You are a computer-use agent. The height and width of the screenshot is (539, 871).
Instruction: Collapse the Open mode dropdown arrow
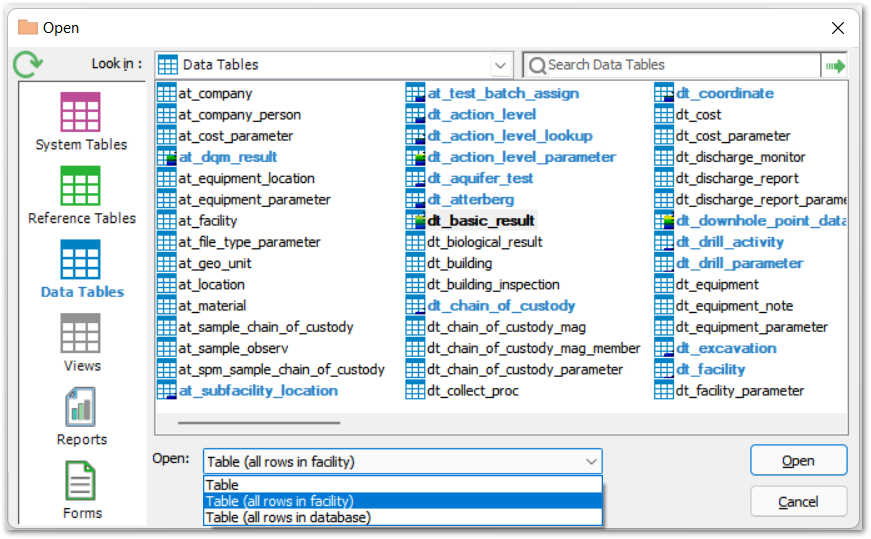591,461
